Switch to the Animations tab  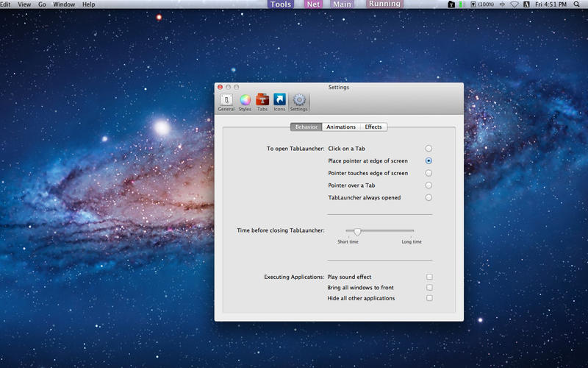click(x=341, y=127)
